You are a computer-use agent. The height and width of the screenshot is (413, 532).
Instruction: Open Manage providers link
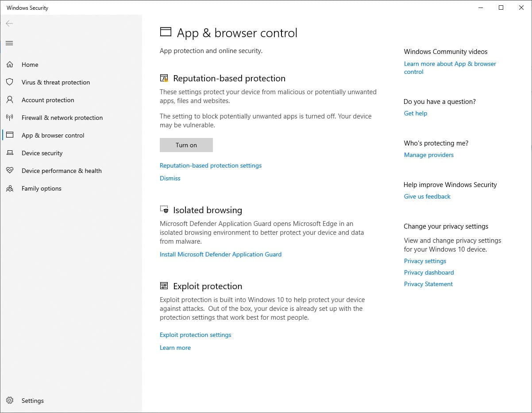tap(429, 155)
